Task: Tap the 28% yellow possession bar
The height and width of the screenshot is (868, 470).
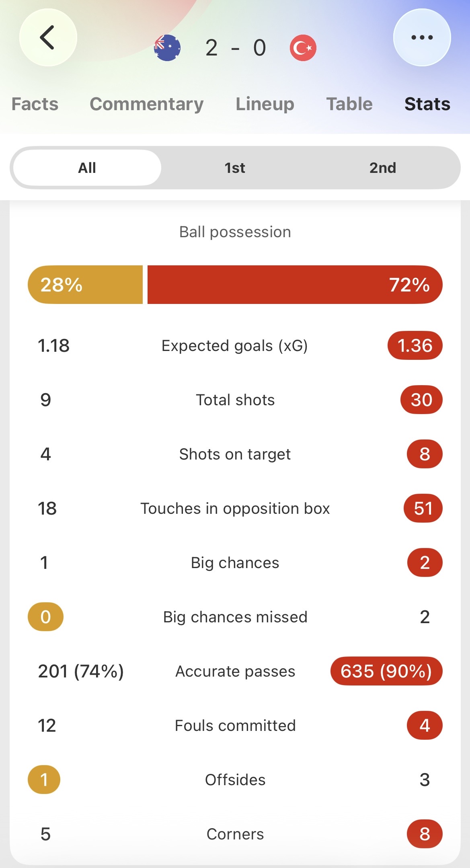Action: click(x=85, y=285)
